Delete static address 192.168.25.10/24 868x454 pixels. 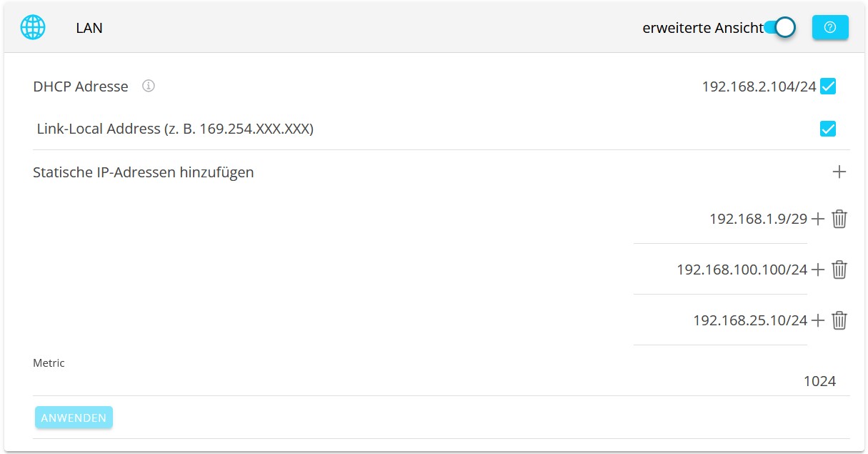coord(839,320)
